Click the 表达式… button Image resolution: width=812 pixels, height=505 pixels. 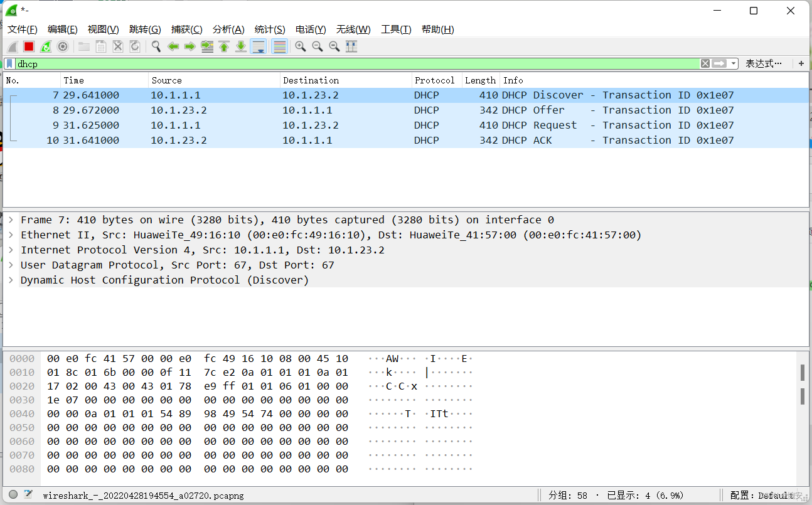point(764,63)
